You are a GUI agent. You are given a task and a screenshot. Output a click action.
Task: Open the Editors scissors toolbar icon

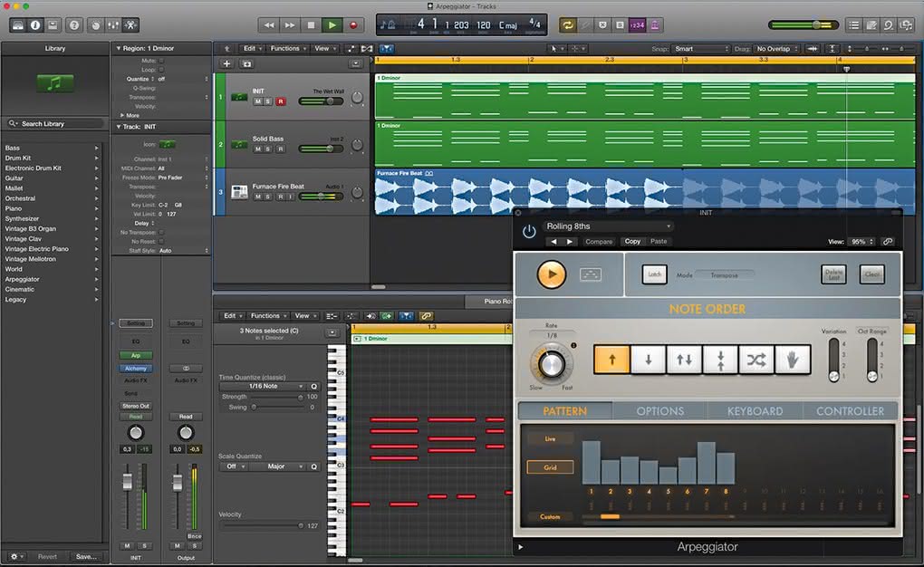click(x=130, y=25)
